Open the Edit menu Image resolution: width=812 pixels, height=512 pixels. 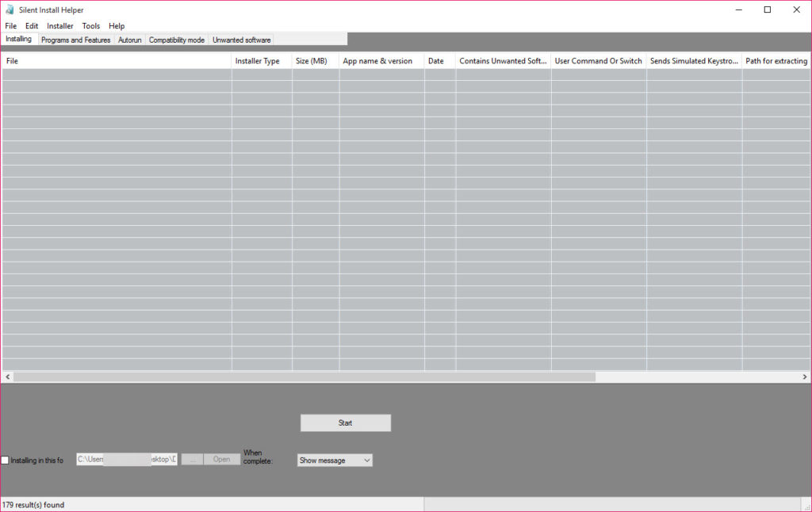click(x=32, y=26)
